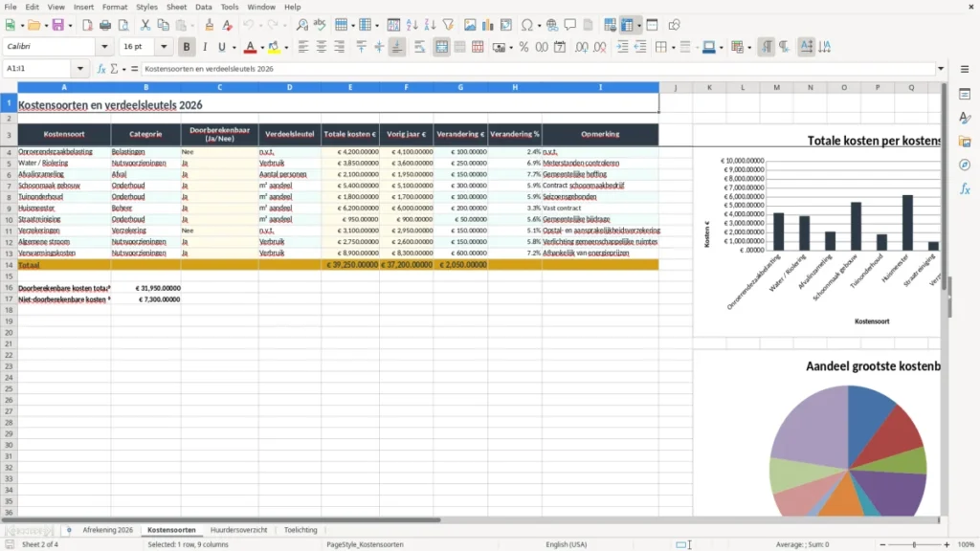
Task: Open the Sheet menu
Action: coord(176,7)
